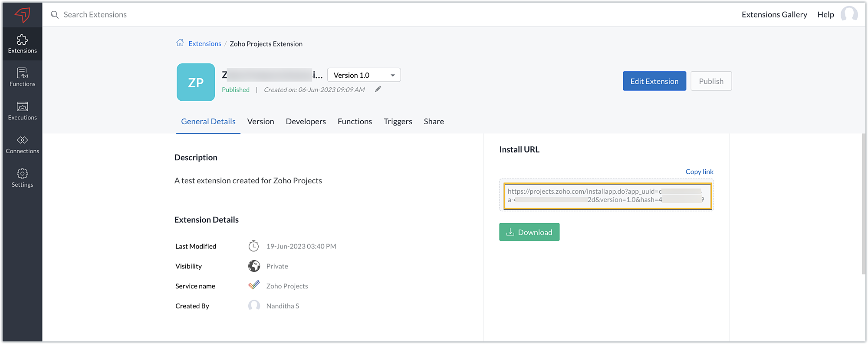The width and height of the screenshot is (868, 344).
Task: Click the Nanditha S creator avatar
Action: tap(254, 306)
